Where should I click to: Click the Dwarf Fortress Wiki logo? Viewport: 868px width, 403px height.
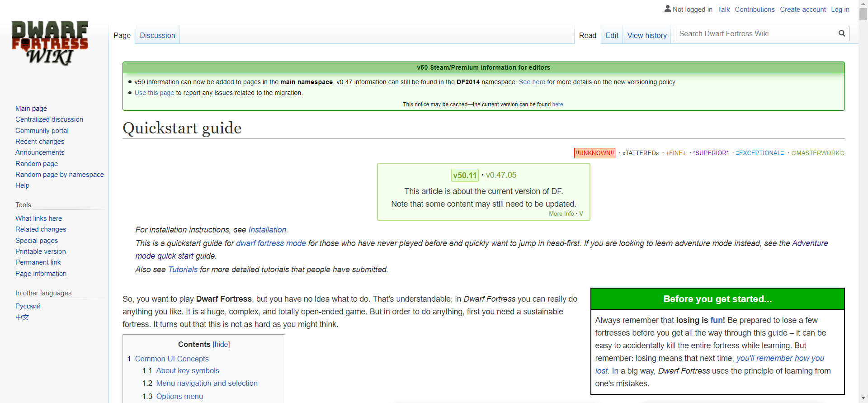click(x=50, y=43)
